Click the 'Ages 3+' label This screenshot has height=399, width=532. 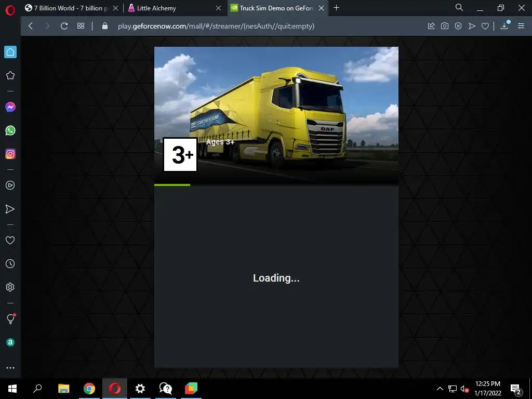tap(220, 142)
